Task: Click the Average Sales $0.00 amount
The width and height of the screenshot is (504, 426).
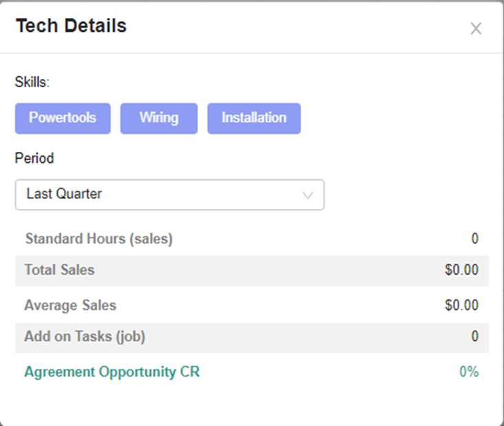Action: (x=461, y=305)
